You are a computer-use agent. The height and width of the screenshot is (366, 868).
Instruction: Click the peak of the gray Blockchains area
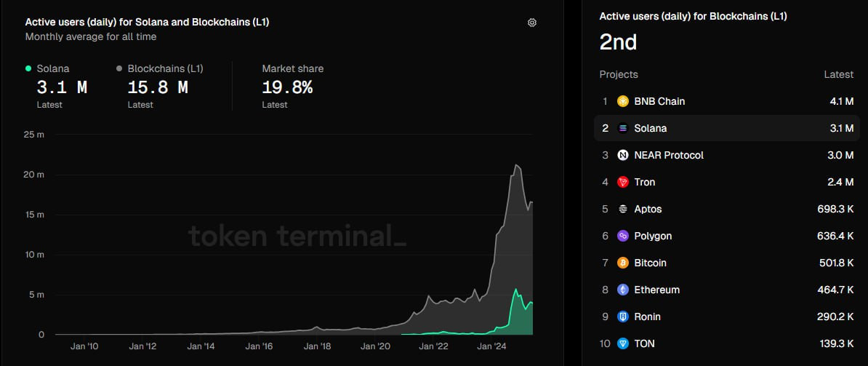(516, 165)
